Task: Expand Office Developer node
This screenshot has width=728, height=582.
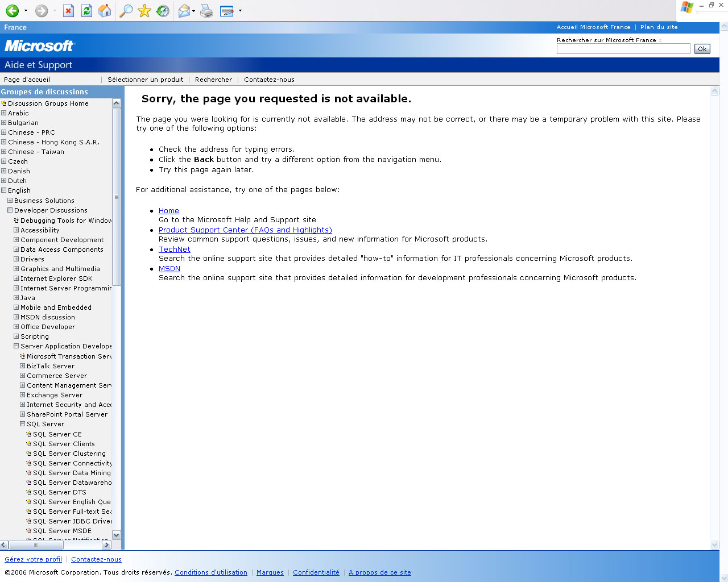Action: pos(16,327)
